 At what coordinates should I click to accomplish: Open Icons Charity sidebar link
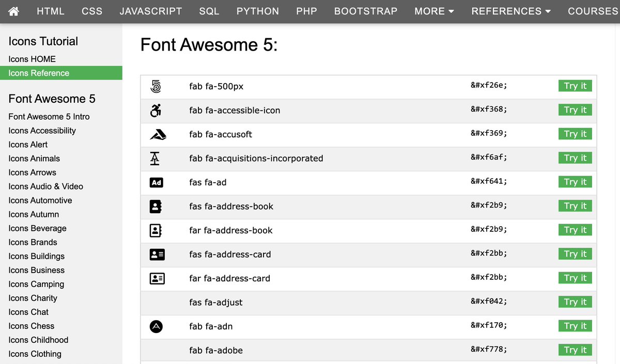[x=33, y=298]
